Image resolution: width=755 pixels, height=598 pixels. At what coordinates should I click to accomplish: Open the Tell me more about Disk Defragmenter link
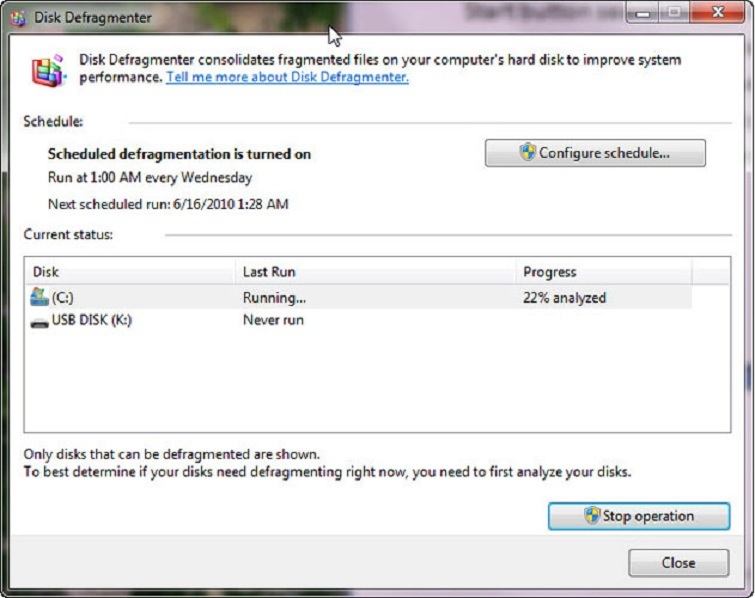point(287,77)
